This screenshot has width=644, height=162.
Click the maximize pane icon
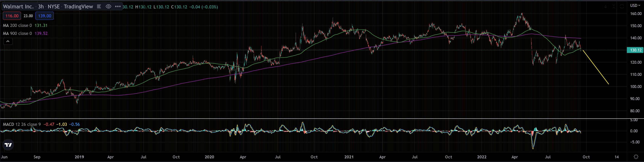tap(622, 6)
